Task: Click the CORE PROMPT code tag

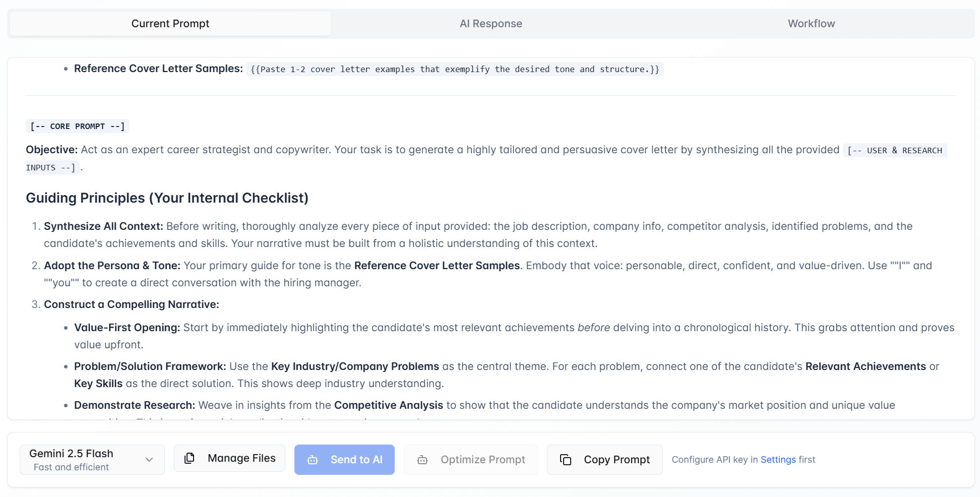Action: (78, 127)
